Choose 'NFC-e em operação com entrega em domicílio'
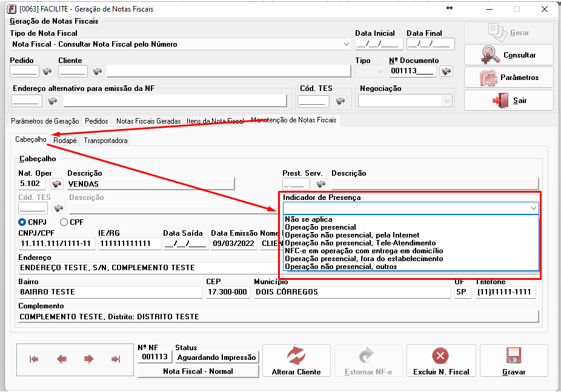Viewport: 561px width, 392px height. [x=411, y=251]
